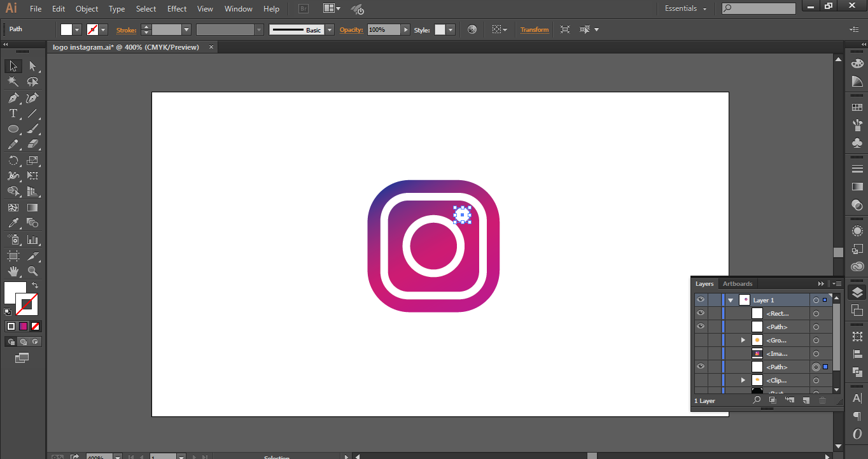Screen dimensions: 868x459
Task: Expand the <Gro...> group in Layers
Action: click(743, 340)
